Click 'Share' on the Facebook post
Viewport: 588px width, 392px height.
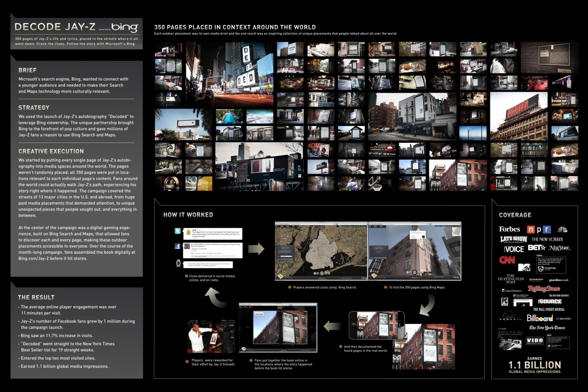pyautogui.click(x=220, y=253)
